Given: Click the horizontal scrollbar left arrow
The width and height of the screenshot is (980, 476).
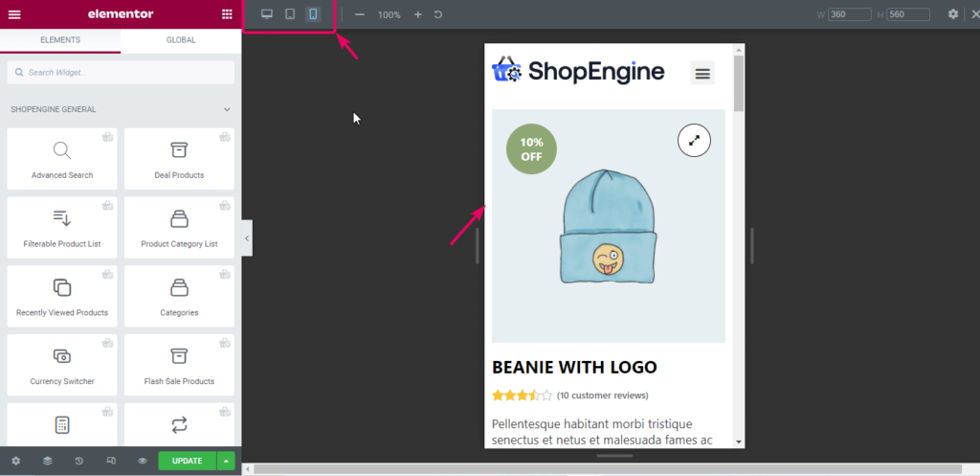Looking at the screenshot, I should tap(247, 469).
